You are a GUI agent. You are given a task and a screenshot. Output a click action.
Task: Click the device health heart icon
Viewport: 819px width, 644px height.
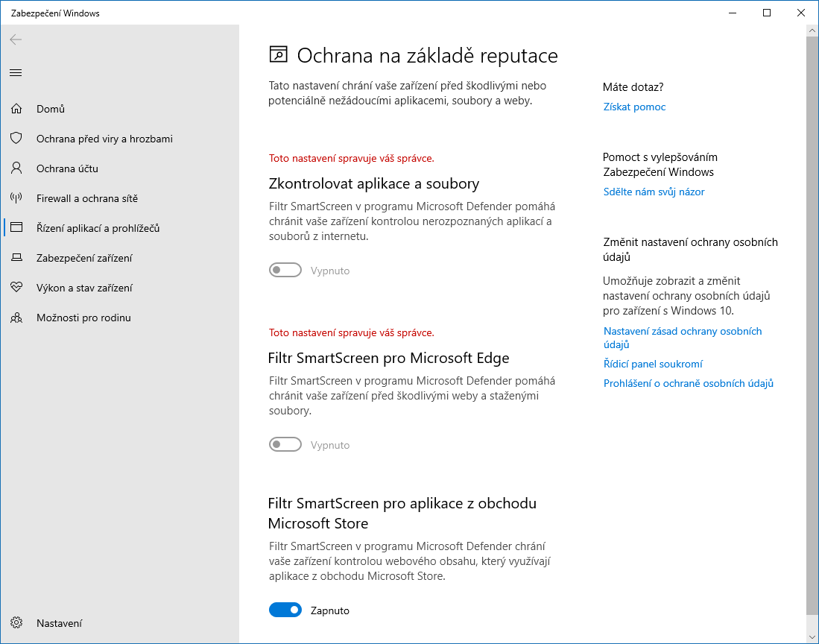pos(16,288)
